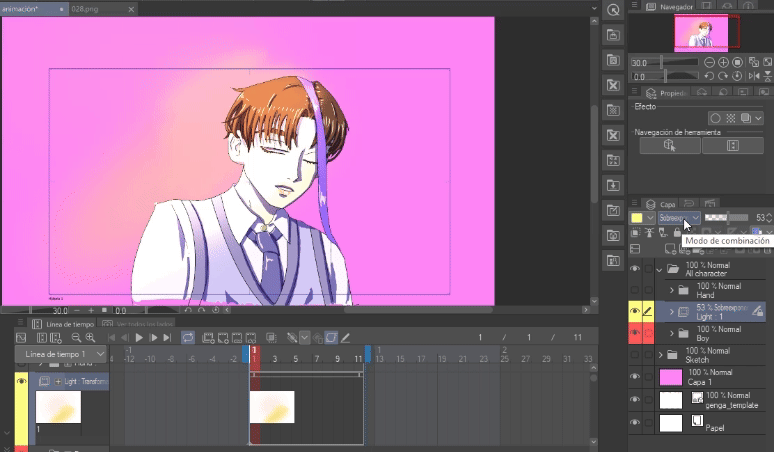Zoom in with Navegador plus icon
The height and width of the screenshot is (452, 774).
(723, 62)
